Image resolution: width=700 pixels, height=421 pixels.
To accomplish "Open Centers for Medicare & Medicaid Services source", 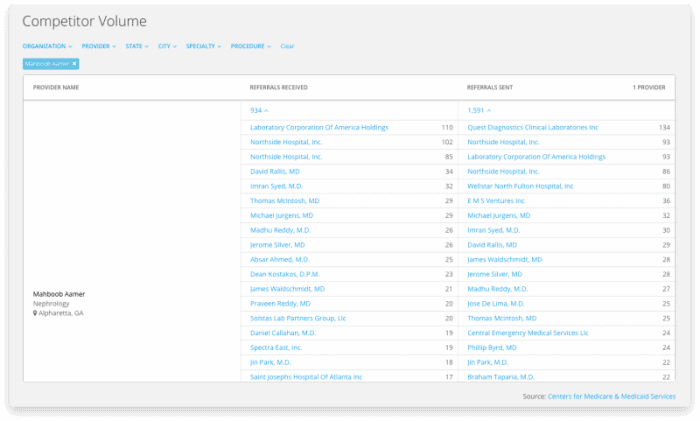I will (x=612, y=396).
